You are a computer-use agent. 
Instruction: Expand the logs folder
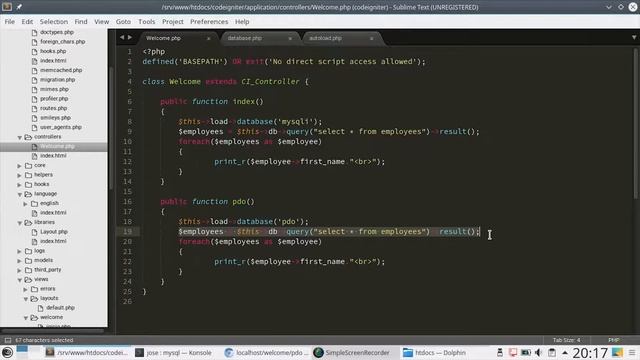20,251
